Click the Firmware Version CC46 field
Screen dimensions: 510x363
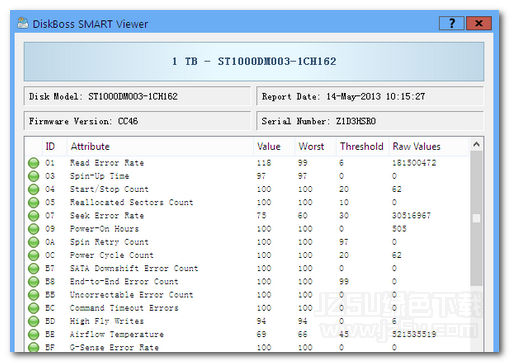tap(137, 121)
